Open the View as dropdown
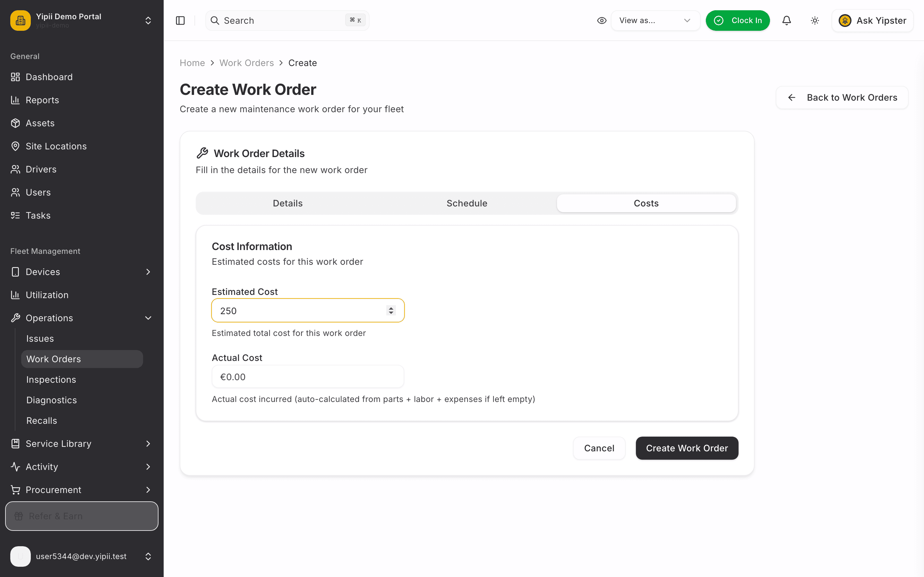This screenshot has height=577, width=924. [655, 21]
